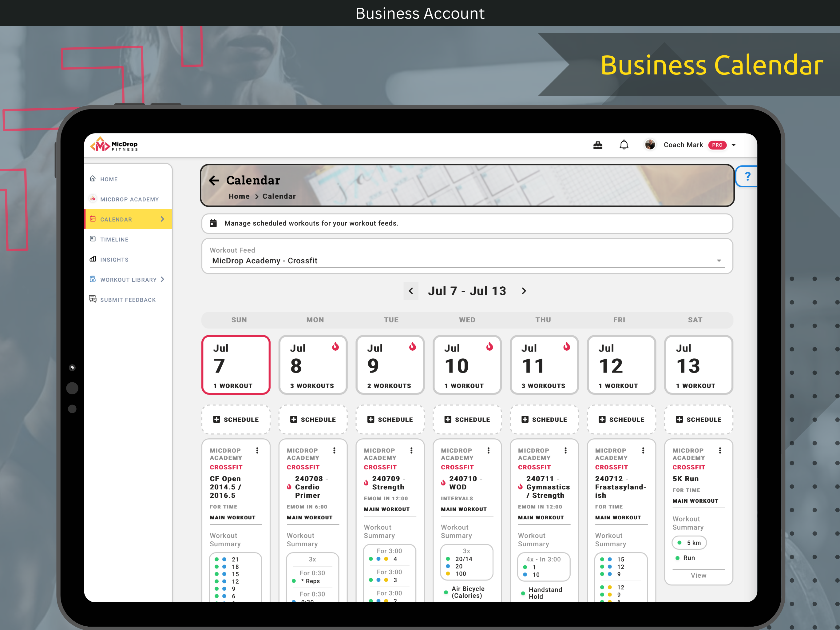Select the Jul 10 day card
Screen dimensions: 840x630
coord(467,365)
